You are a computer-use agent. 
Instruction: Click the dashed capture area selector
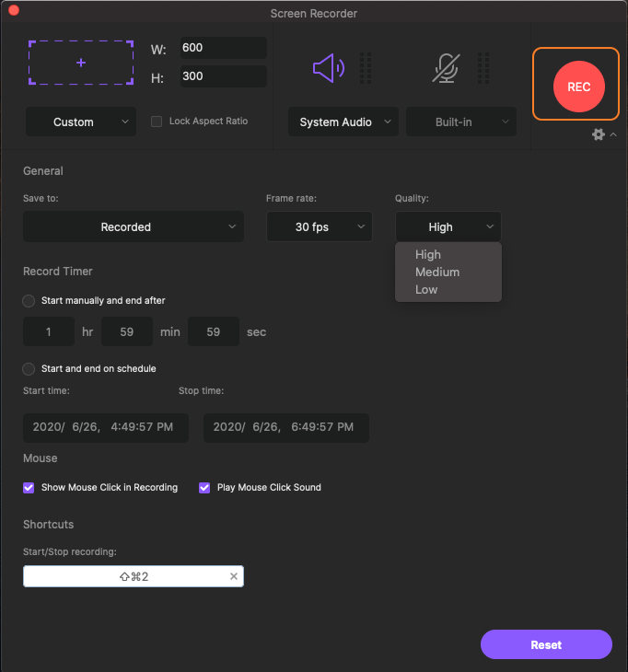(x=81, y=63)
